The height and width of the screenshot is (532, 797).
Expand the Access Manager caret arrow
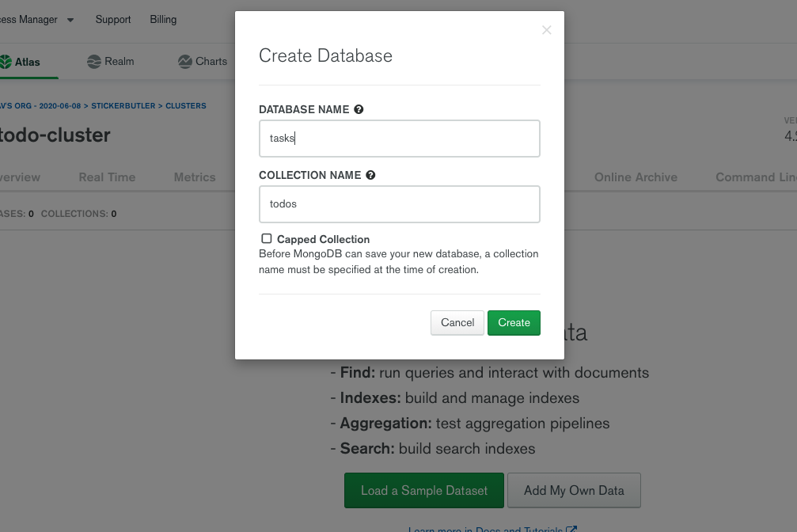pos(69,20)
